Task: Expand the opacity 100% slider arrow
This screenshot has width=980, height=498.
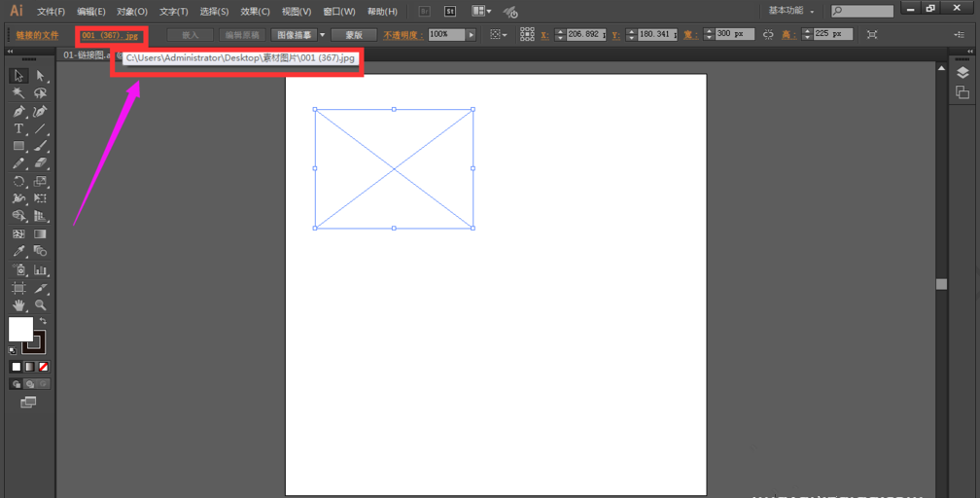Action: (472, 34)
